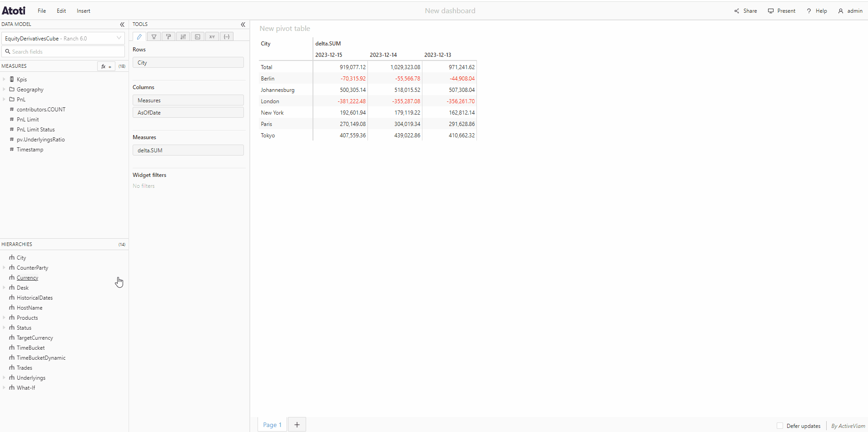868x432 pixels.
Task: Select the TargetCurrency hierarchy
Action: [x=35, y=338]
